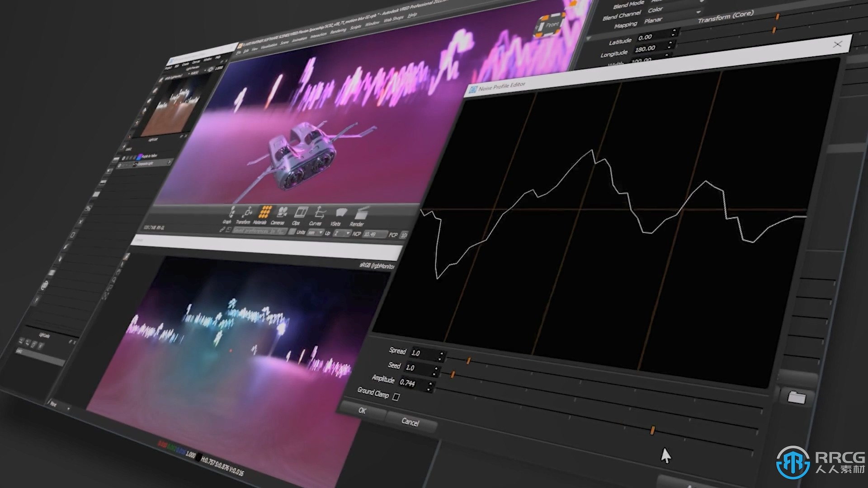Adjust the Spread slider handle
Viewport: 868px width, 488px height.
(469, 361)
